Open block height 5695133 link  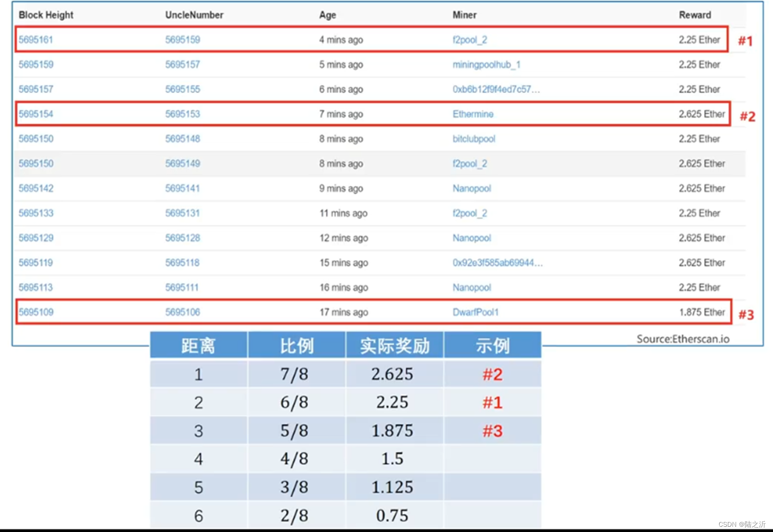click(x=36, y=213)
